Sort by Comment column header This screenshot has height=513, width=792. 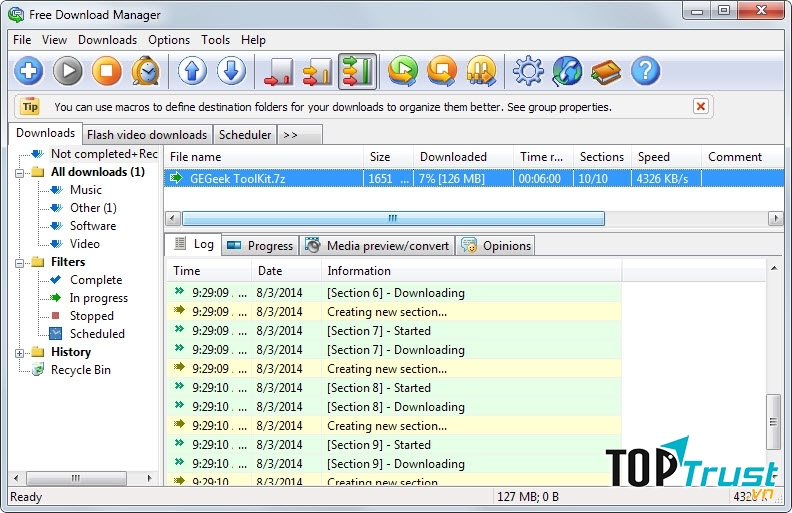point(742,157)
